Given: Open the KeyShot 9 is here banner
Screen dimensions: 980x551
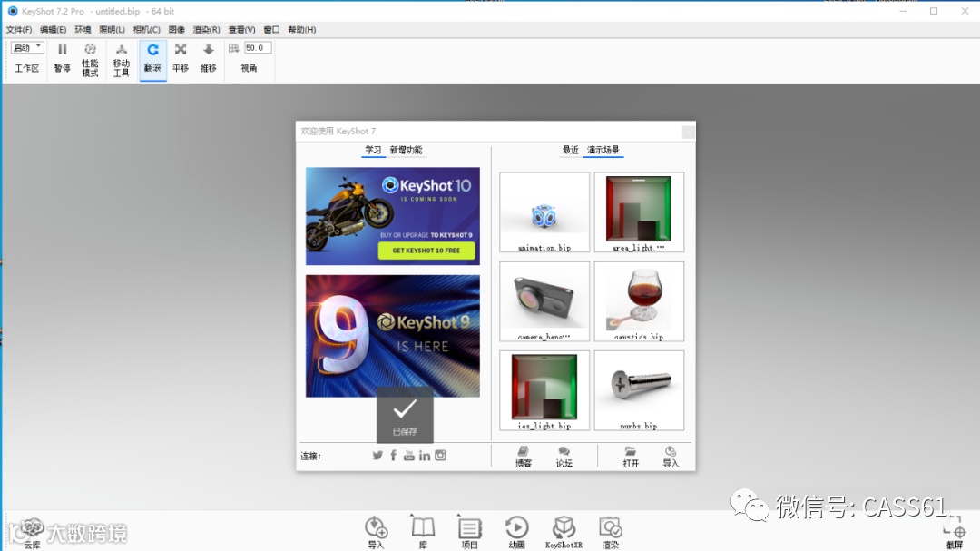Looking at the screenshot, I should pos(393,336).
